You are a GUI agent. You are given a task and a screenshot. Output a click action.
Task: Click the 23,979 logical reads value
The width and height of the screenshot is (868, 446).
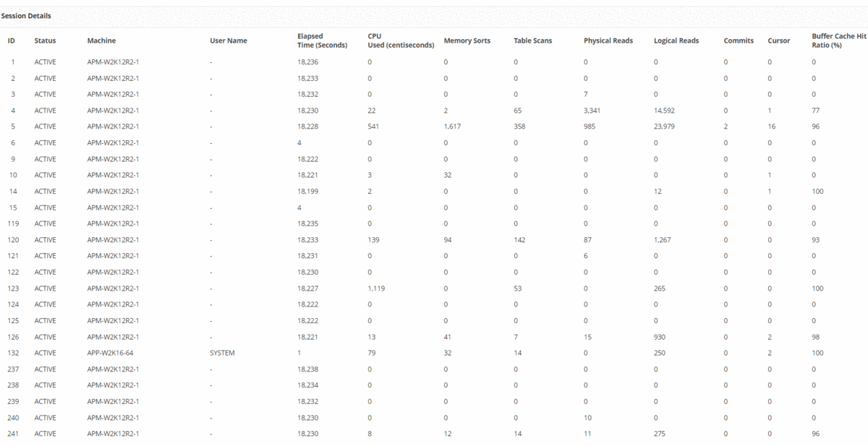665,126
